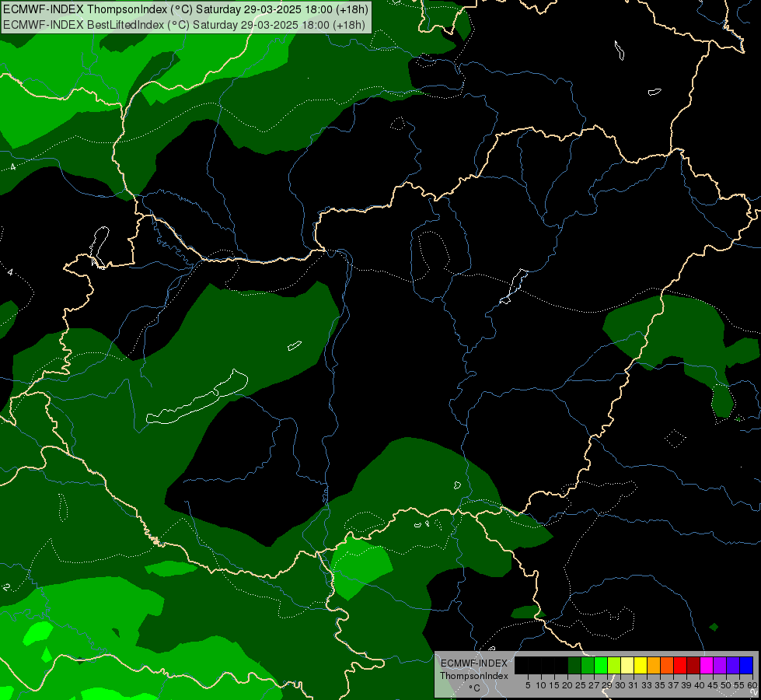Screen dimensions: 761x700
Task: Click the '°C' unit label in the legend
Action: point(474,688)
